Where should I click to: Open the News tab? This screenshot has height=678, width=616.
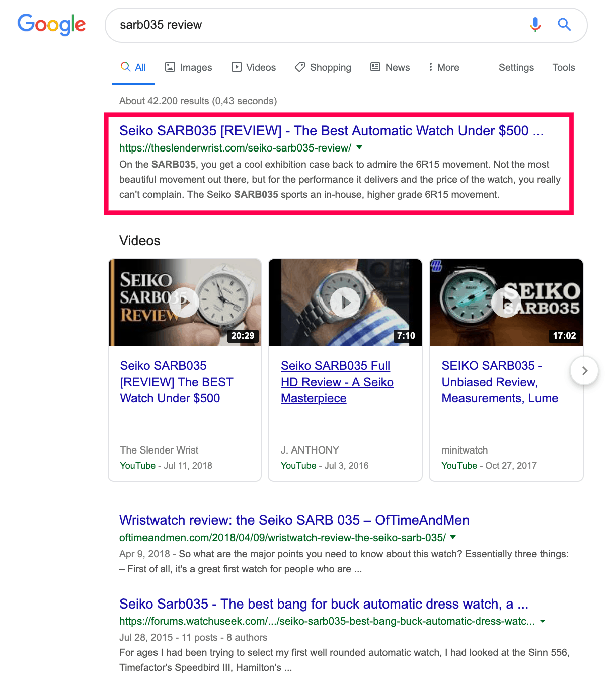tap(390, 67)
